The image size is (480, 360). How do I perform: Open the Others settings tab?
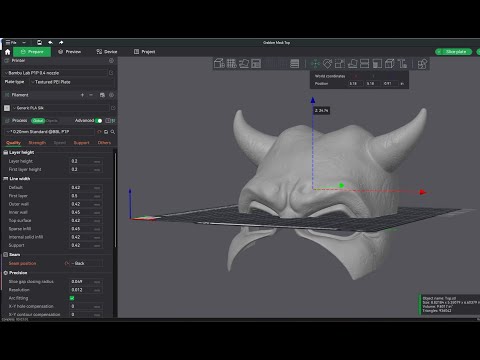(104, 143)
